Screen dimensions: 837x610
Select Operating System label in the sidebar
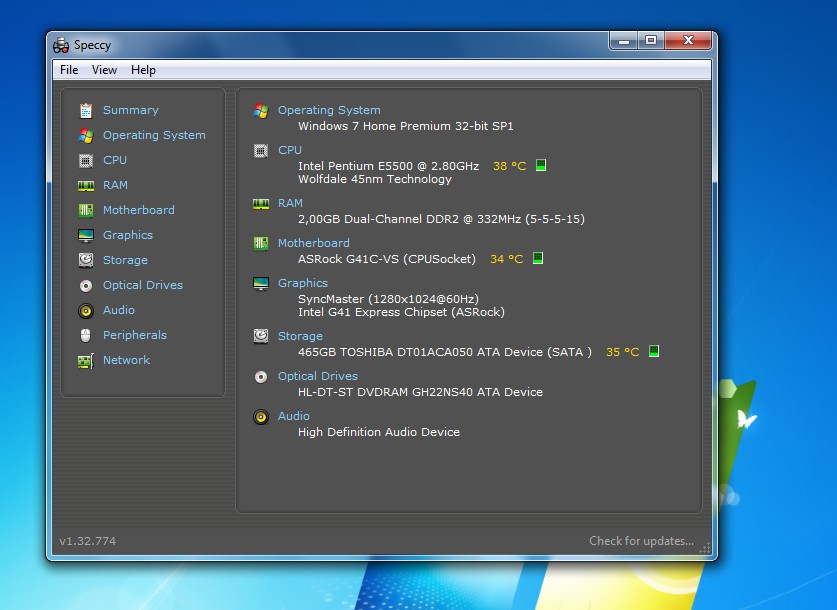[x=154, y=136]
